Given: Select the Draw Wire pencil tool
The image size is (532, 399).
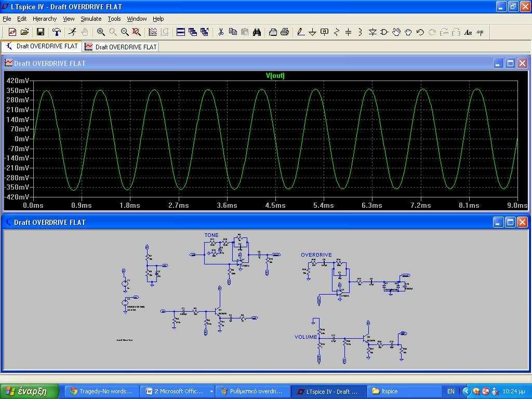Looking at the screenshot, I should point(301,32).
